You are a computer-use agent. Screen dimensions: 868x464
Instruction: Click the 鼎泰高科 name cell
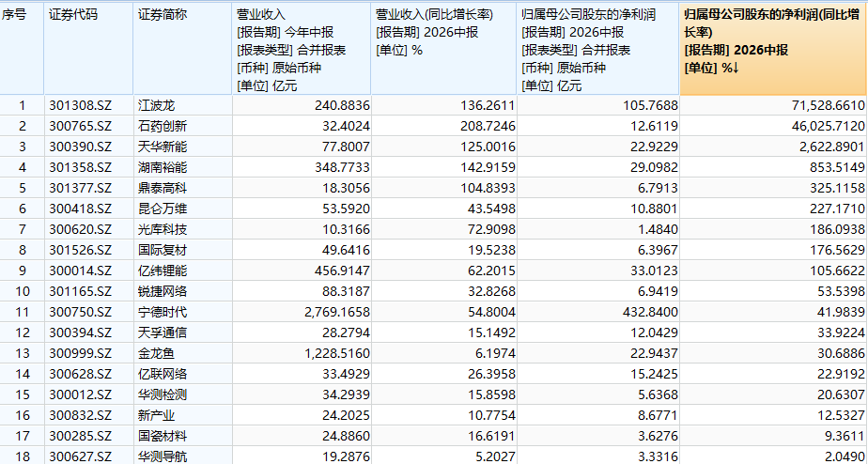click(x=163, y=188)
